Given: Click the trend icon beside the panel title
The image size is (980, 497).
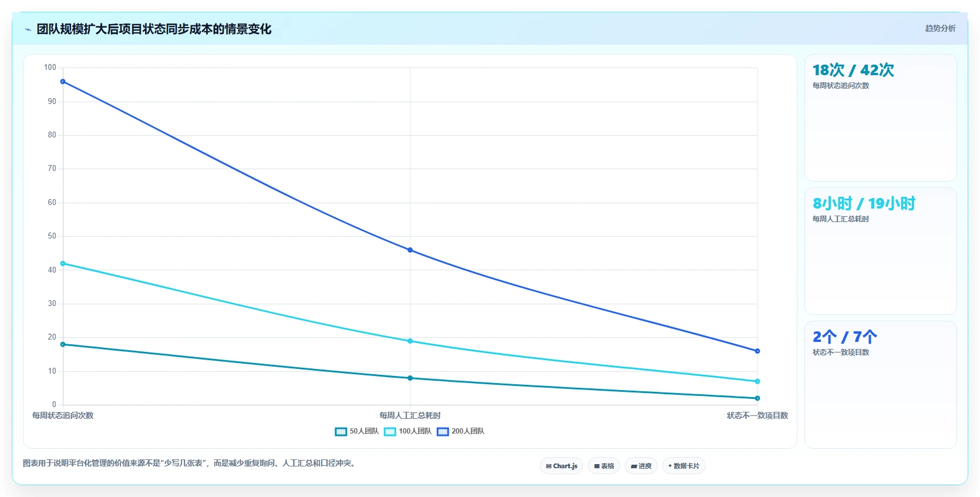Looking at the screenshot, I should click(x=28, y=29).
